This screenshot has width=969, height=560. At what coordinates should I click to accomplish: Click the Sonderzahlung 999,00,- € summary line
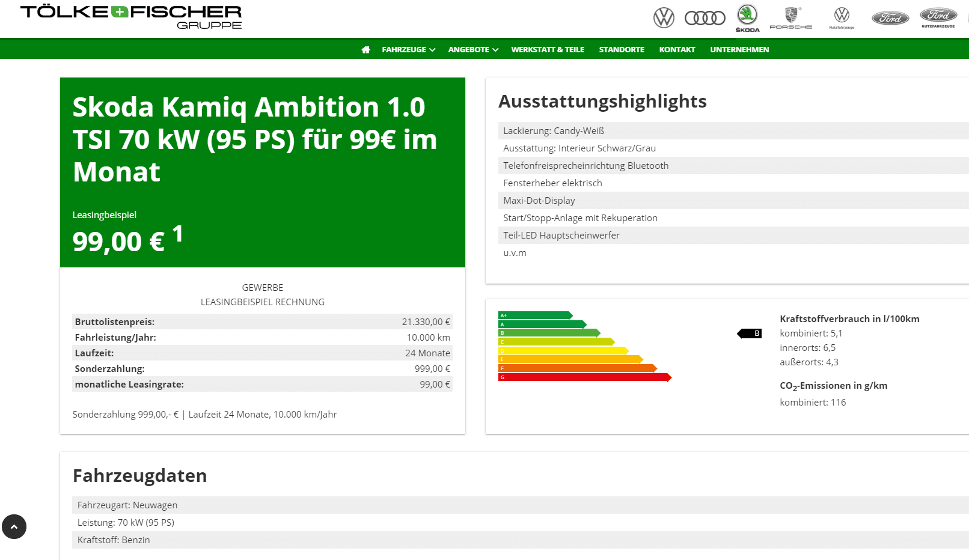click(204, 415)
